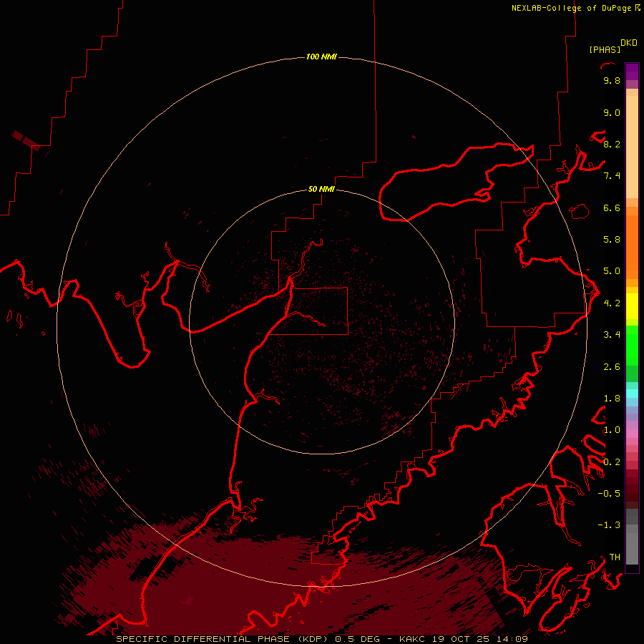This screenshot has width=644, height=644.
Task: Select the -1.3 scale value
Action: (609, 525)
